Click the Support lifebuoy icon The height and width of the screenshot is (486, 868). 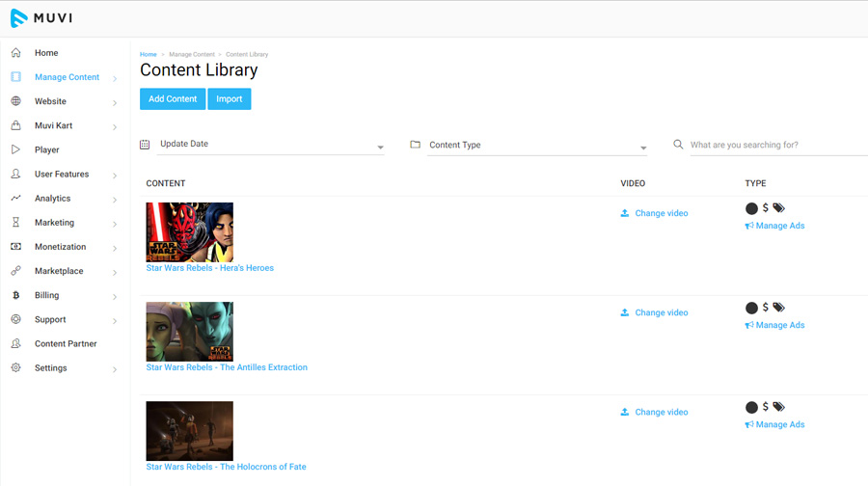16,319
